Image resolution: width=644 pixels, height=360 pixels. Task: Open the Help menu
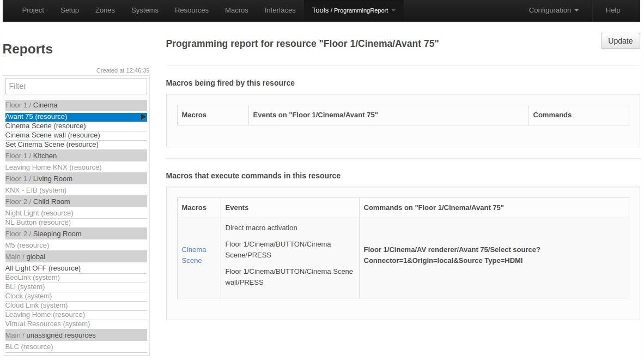pyautogui.click(x=613, y=10)
